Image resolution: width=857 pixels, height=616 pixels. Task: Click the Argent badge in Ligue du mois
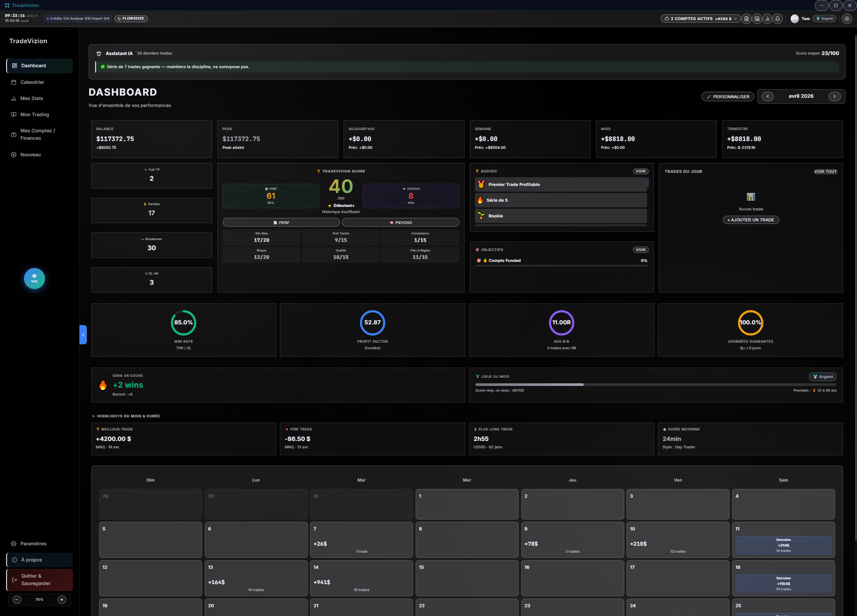coord(823,377)
